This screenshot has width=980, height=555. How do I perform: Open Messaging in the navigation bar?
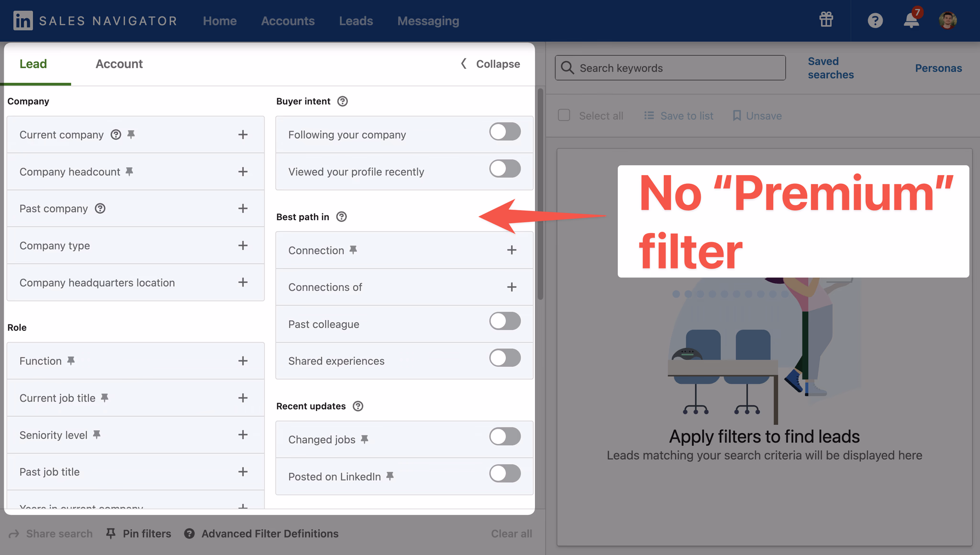pyautogui.click(x=428, y=21)
